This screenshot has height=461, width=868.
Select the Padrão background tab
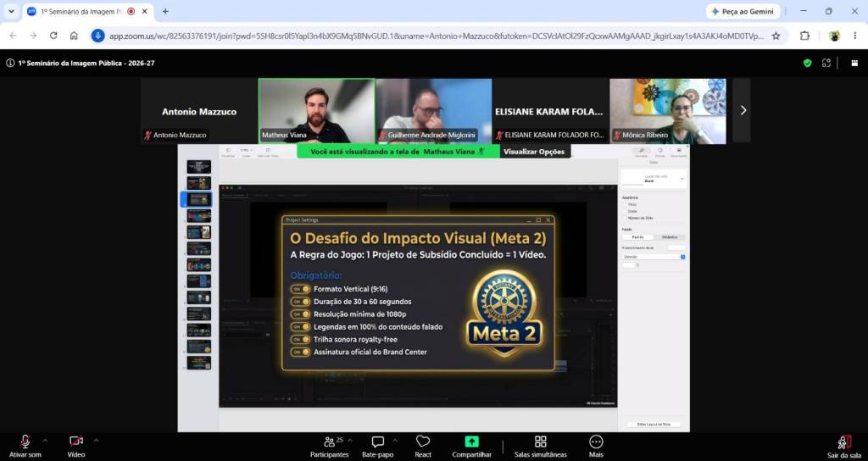[x=637, y=237]
